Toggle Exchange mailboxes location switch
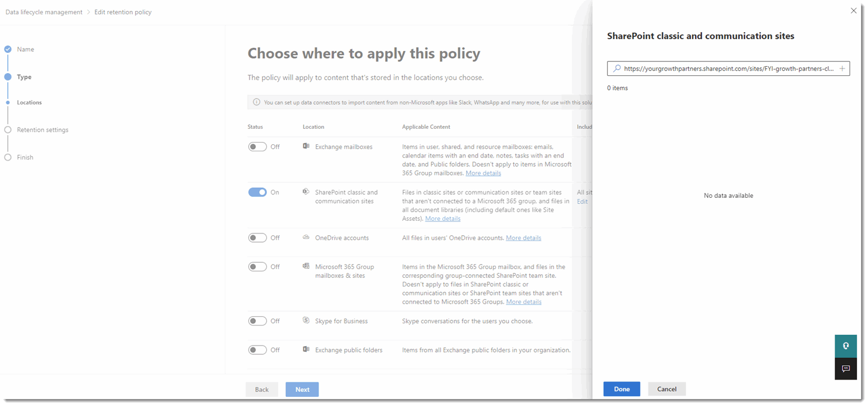868x406 pixels. click(x=258, y=147)
